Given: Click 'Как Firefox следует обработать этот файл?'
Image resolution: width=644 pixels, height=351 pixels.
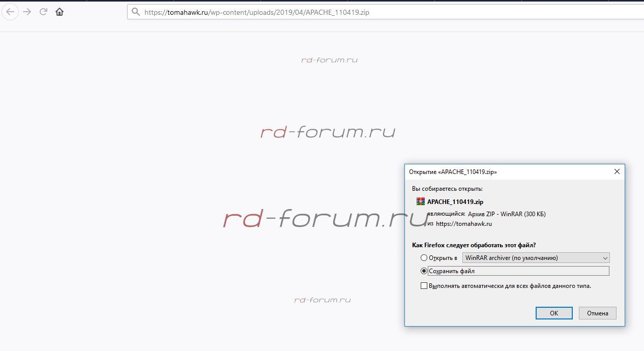Looking at the screenshot, I should 474,245.
